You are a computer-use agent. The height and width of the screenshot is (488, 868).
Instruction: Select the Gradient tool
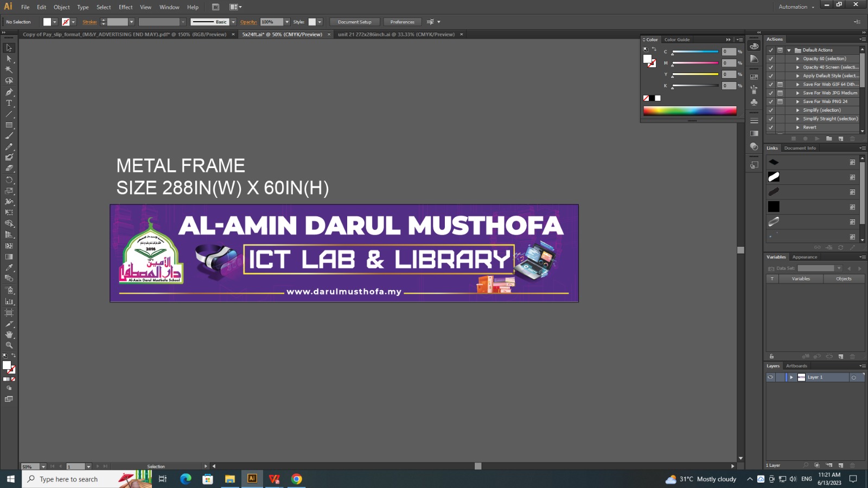click(x=9, y=256)
